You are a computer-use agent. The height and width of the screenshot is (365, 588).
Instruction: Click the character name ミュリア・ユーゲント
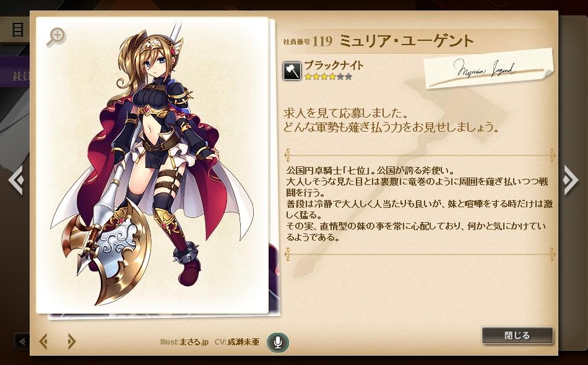click(x=407, y=41)
